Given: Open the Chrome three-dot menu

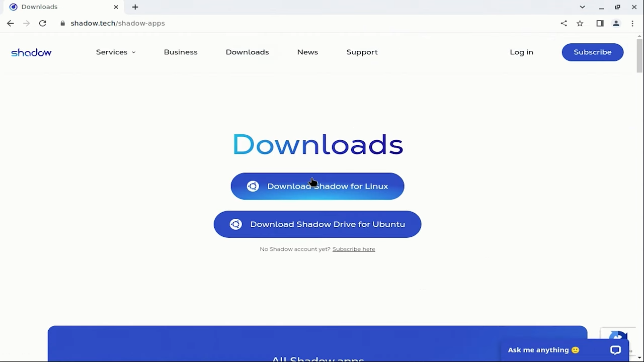Looking at the screenshot, I should tap(632, 23).
